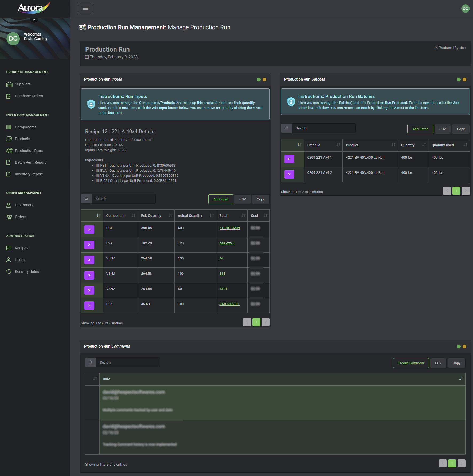The height and width of the screenshot is (476, 473).
Task: Export inputs table with CSV button
Action: coord(243,199)
